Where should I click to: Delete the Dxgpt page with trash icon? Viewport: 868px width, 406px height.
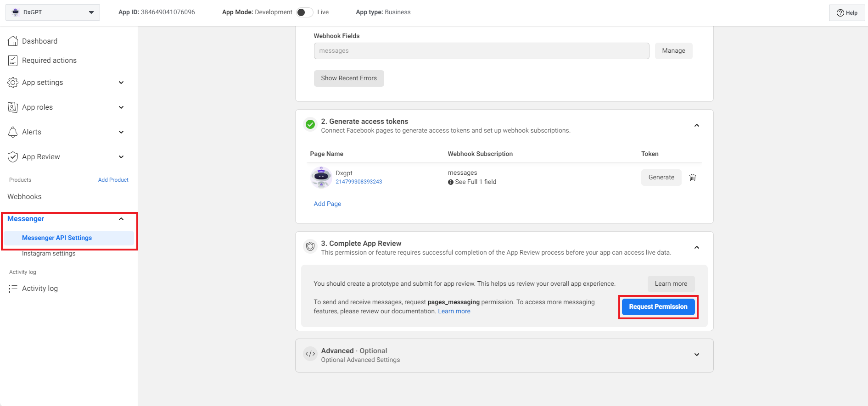pos(693,178)
